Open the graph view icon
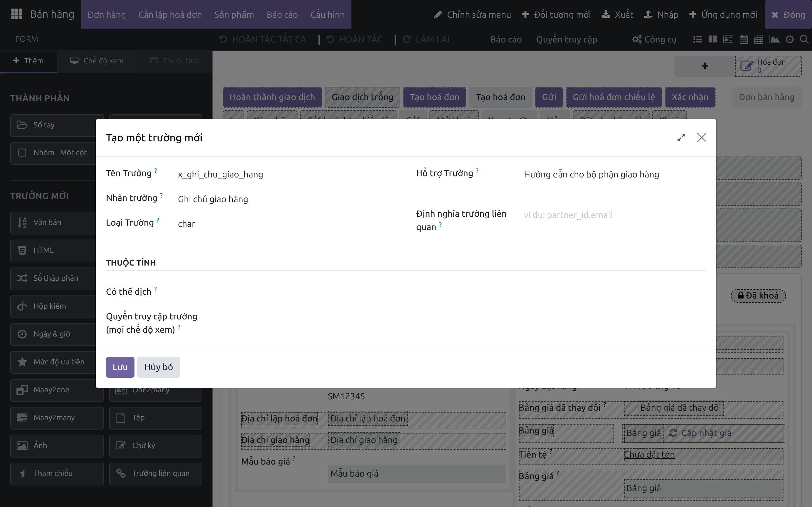This screenshot has height=507, width=812. 774,39
